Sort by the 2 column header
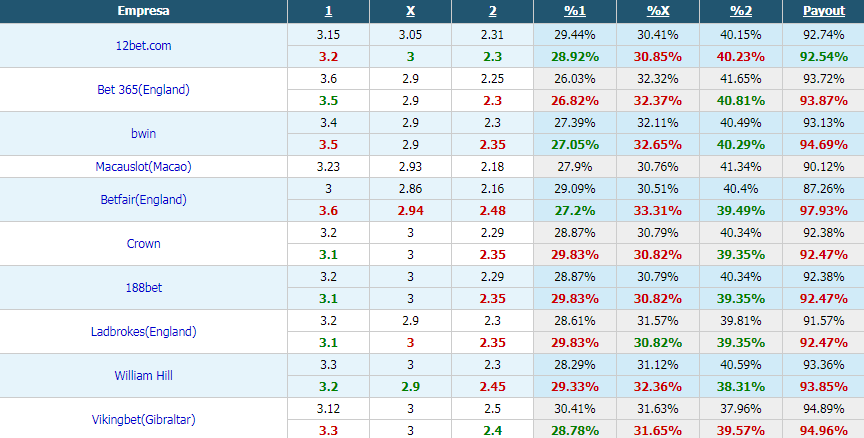The height and width of the screenshot is (438, 864). point(493,11)
